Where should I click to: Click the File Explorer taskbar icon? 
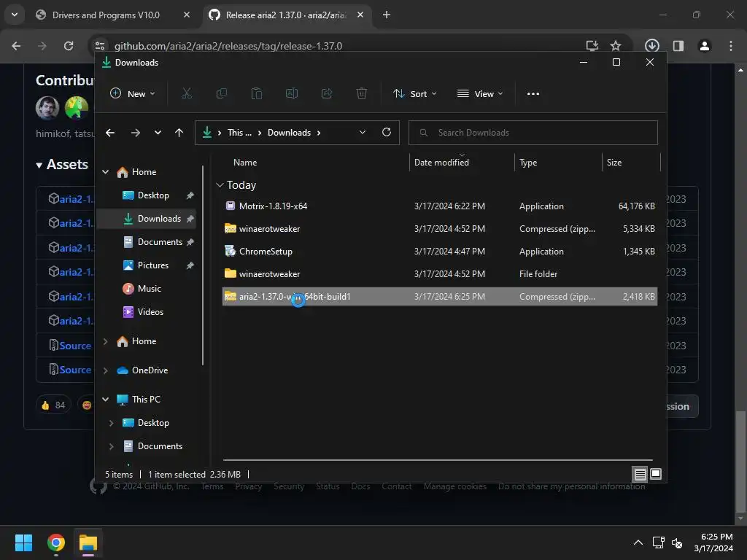click(88, 542)
